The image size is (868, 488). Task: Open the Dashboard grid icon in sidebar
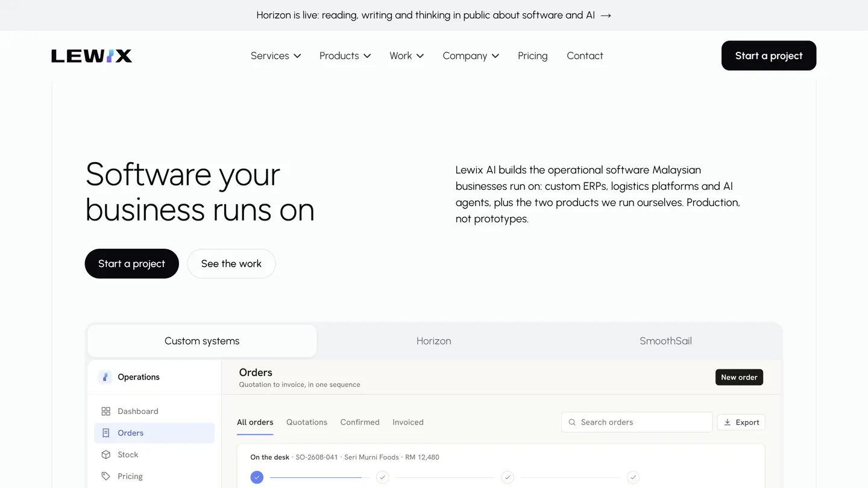coord(106,411)
